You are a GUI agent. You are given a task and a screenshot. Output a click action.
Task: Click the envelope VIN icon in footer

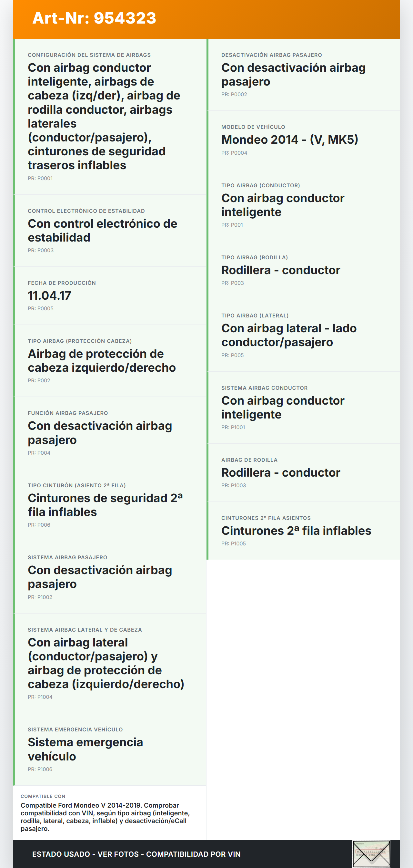[371, 853]
